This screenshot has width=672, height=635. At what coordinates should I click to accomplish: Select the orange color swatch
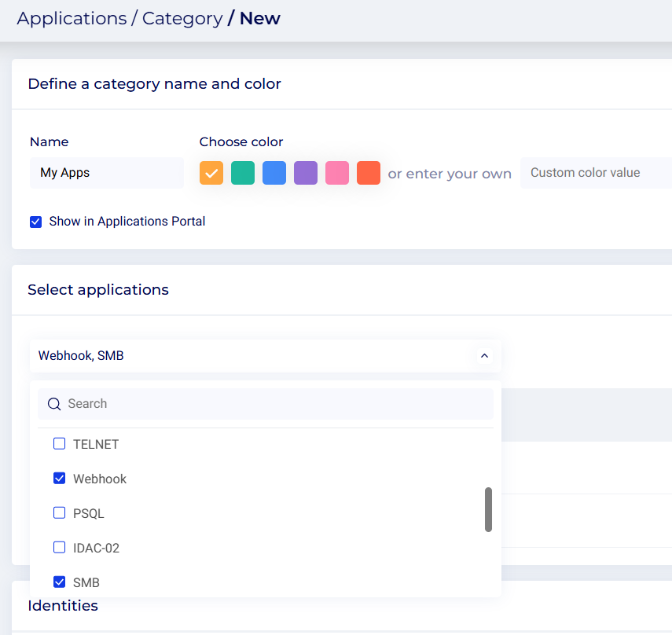(211, 173)
